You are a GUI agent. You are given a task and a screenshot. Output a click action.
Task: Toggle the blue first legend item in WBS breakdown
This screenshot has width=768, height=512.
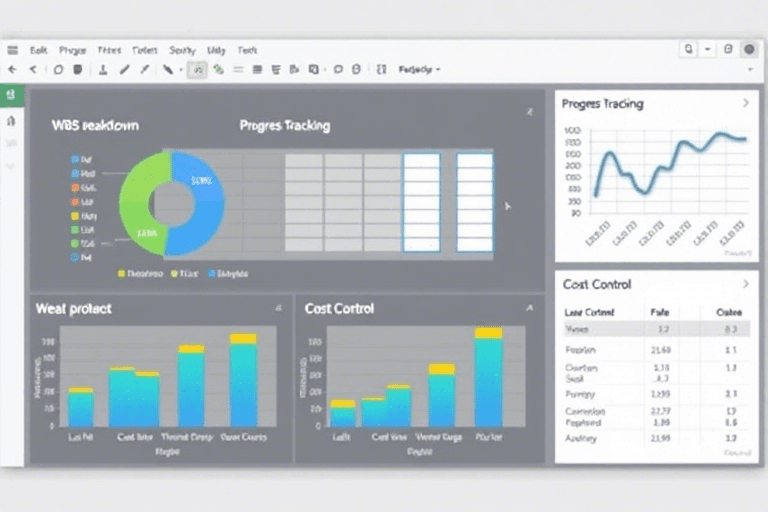[x=76, y=158]
